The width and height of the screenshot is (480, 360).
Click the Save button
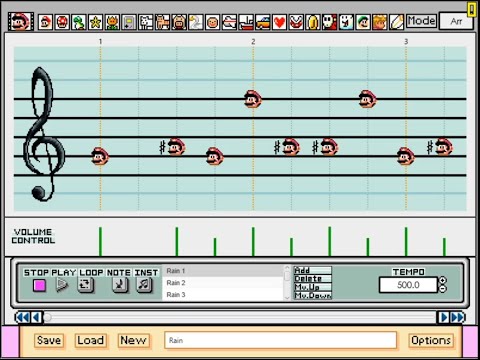49,340
